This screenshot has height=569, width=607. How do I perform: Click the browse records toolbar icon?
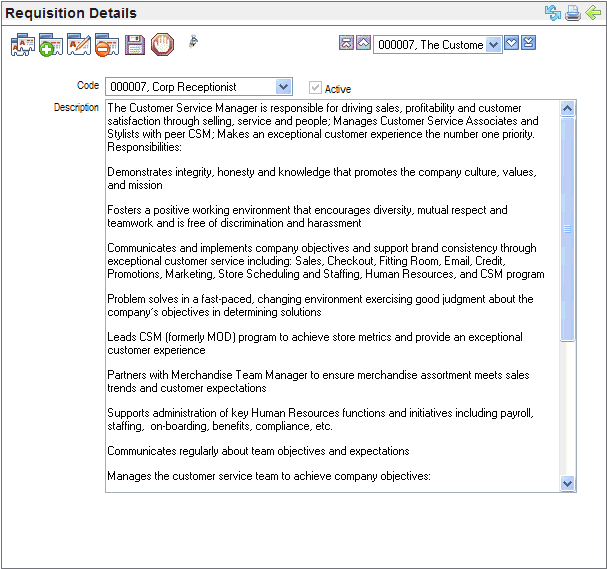[22, 45]
